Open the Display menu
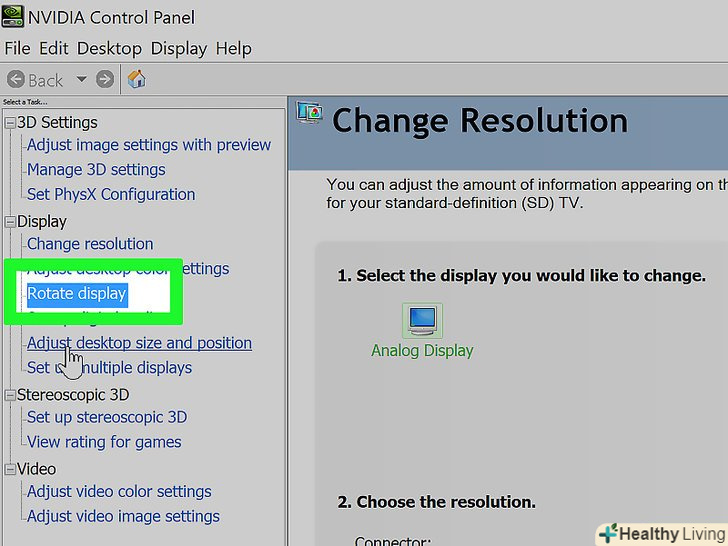This screenshot has height=546, width=728. (x=179, y=48)
